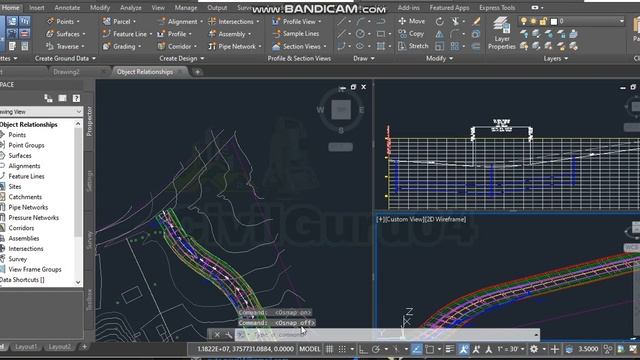This screenshot has width=640, height=360.
Task: Click the viewport label Custom View
Action: click(404, 219)
